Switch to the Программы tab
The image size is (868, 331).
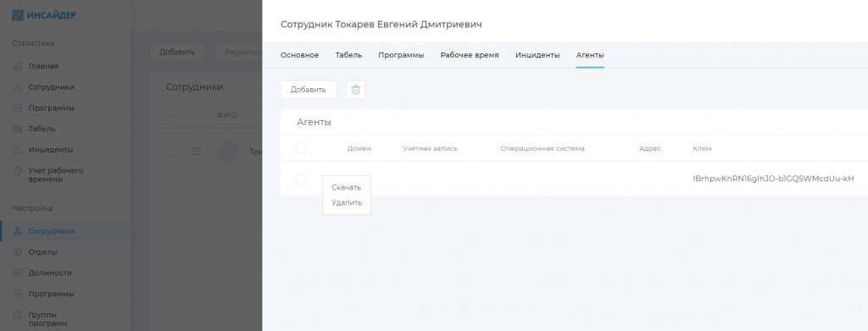(x=401, y=55)
